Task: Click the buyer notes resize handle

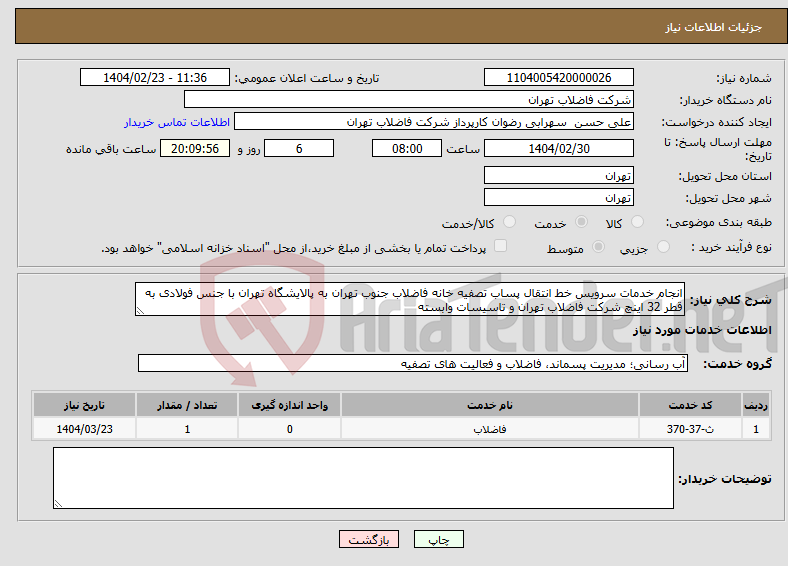Action: coord(58,504)
